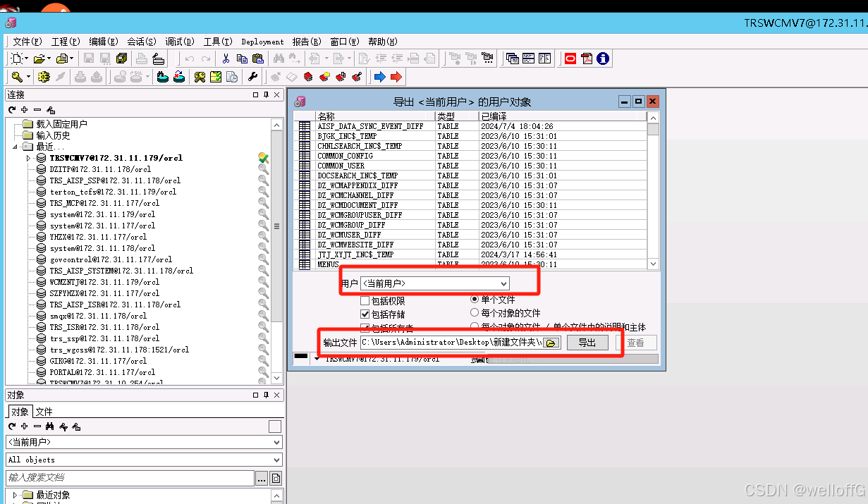Screen dimensions: 868x504
Task: Click the Print toolbar icon
Action: coord(141,59)
